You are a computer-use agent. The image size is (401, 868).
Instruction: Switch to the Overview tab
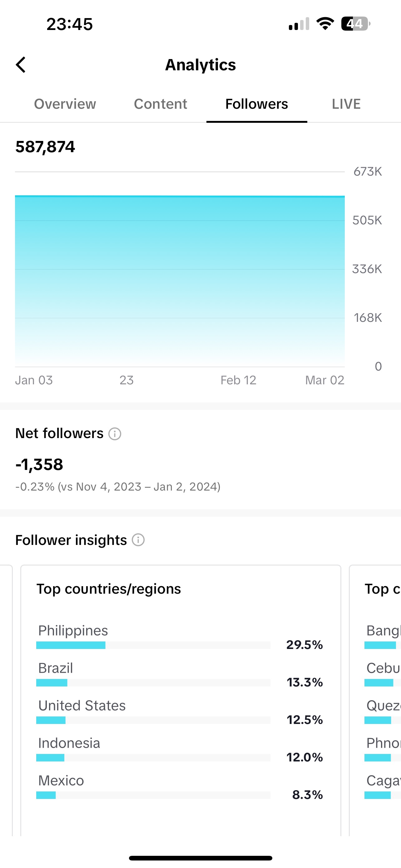(x=65, y=104)
